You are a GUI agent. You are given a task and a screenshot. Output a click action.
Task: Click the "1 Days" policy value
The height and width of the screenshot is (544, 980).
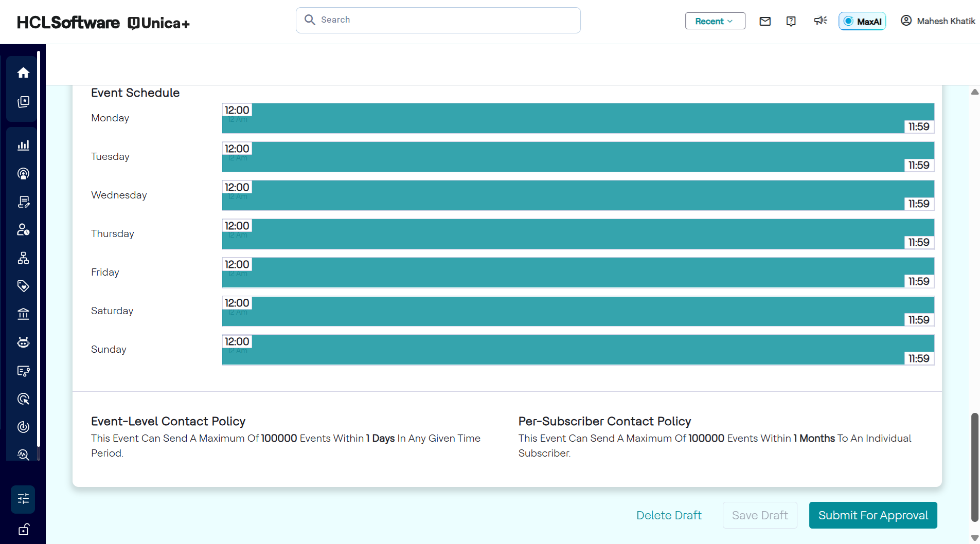pos(380,438)
